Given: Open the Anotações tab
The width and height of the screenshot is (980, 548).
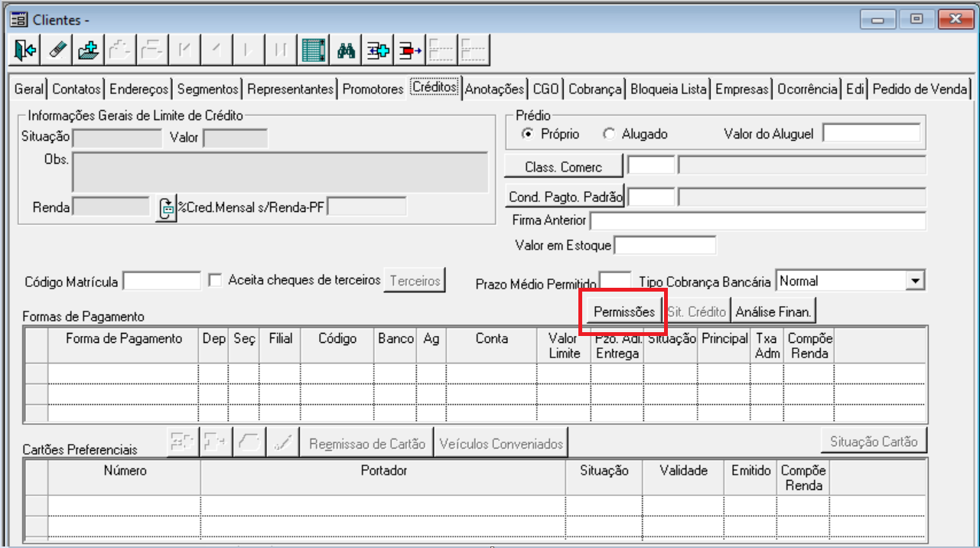Looking at the screenshot, I should click(495, 90).
